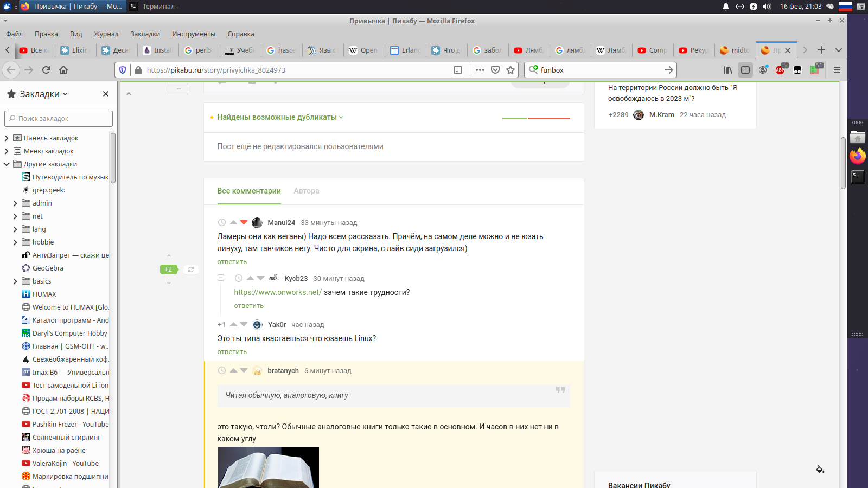Viewport: 868px width, 488px height.
Task: Show site security padlock info
Action: 138,70
